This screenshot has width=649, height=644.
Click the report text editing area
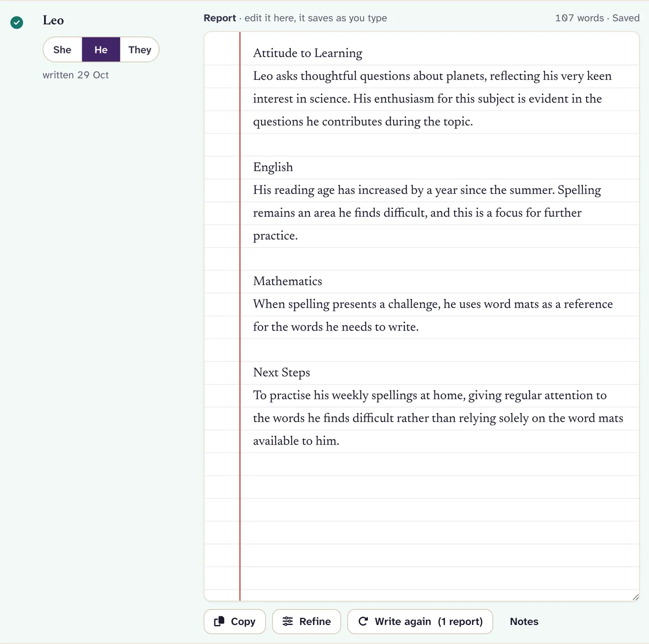(422, 316)
